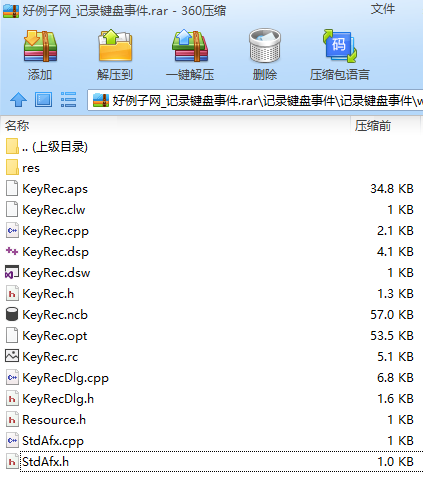
Task: Select the KeyRec.cpp file
Action: pyautogui.click(x=212, y=231)
